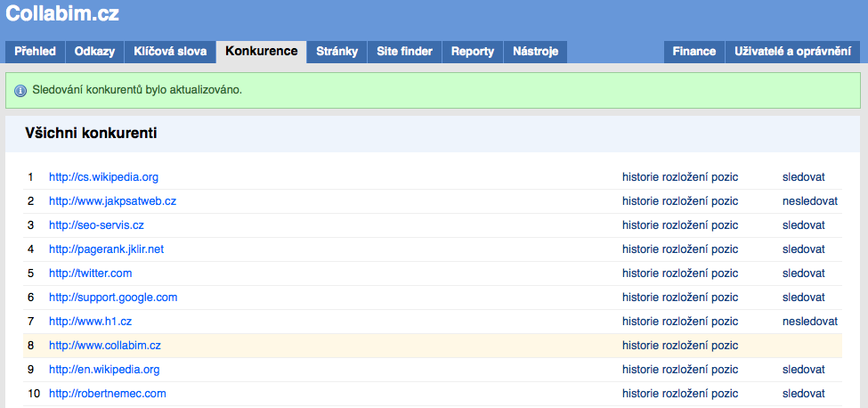Click sledovat for seo-servis.cz
868x408 pixels.
(803, 225)
